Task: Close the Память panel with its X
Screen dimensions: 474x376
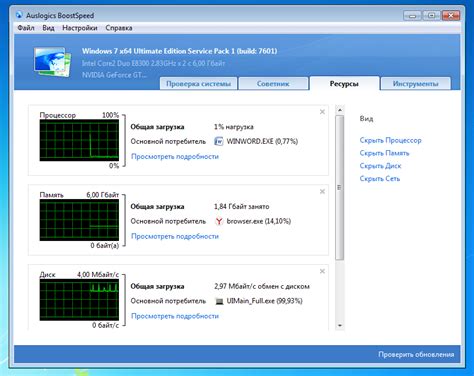Action: 322,192
